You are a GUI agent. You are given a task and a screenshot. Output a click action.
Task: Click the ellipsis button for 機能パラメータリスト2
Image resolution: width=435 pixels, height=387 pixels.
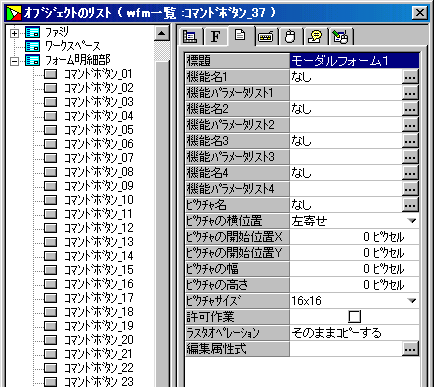410,125
